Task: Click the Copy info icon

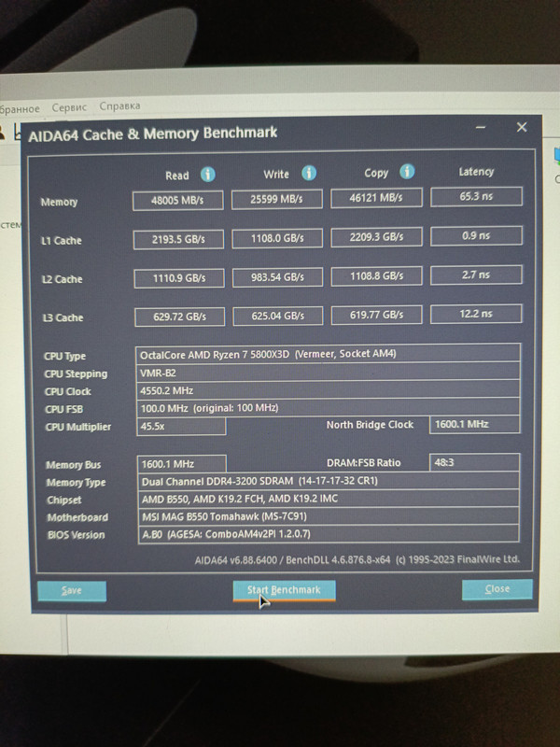Action: (407, 172)
